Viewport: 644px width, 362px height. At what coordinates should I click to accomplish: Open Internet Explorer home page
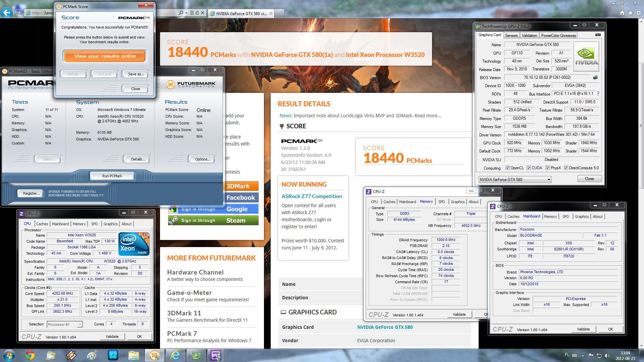pyautogui.click(x=622, y=13)
